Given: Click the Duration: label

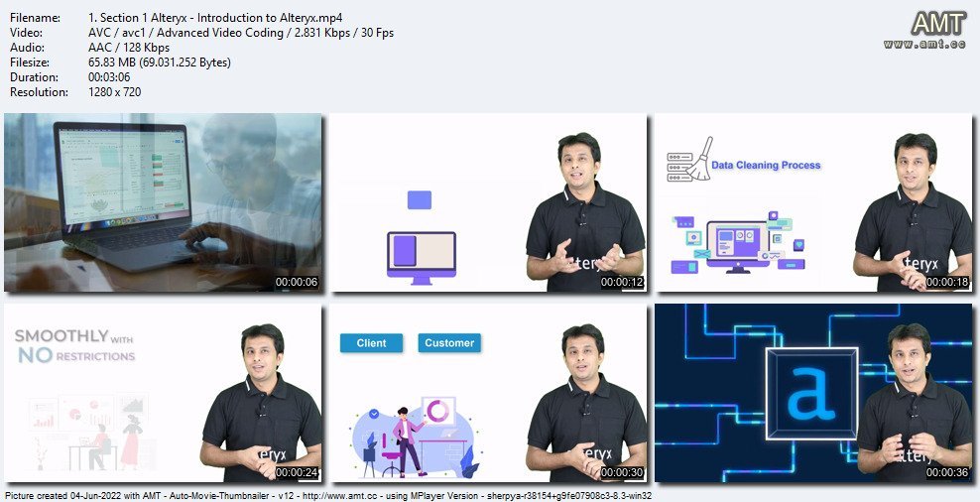Looking at the screenshot, I should point(35,77).
